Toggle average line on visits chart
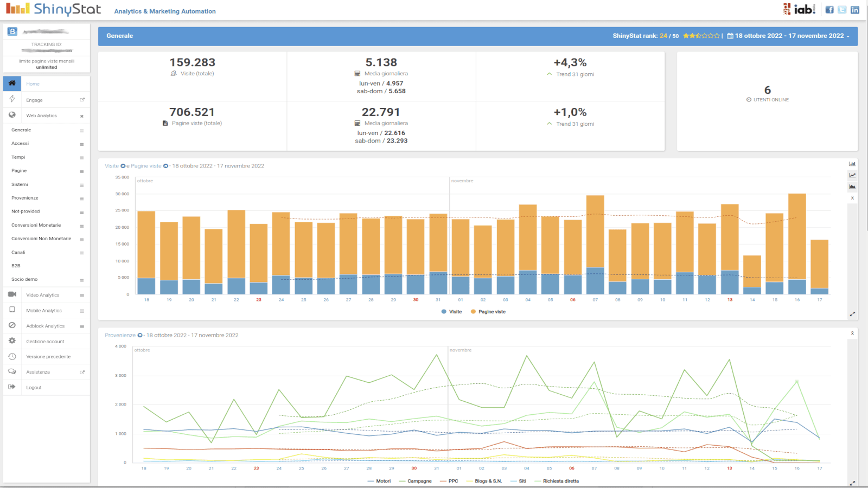This screenshot has height=488, width=868. 852,198
